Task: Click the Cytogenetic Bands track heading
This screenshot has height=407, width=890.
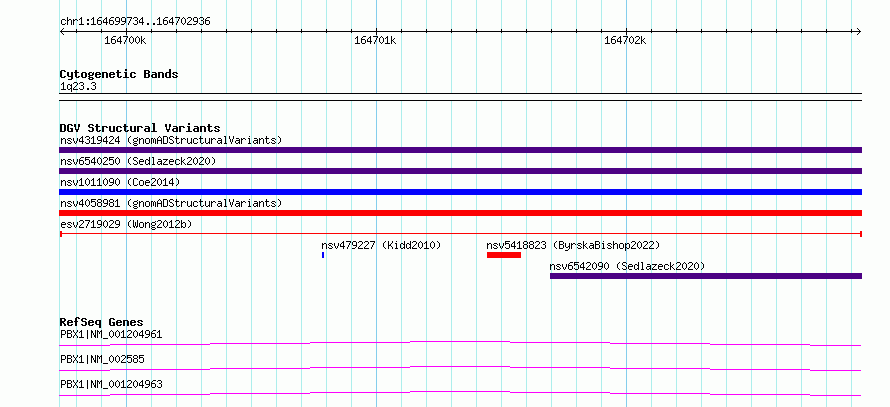Action: [x=119, y=74]
